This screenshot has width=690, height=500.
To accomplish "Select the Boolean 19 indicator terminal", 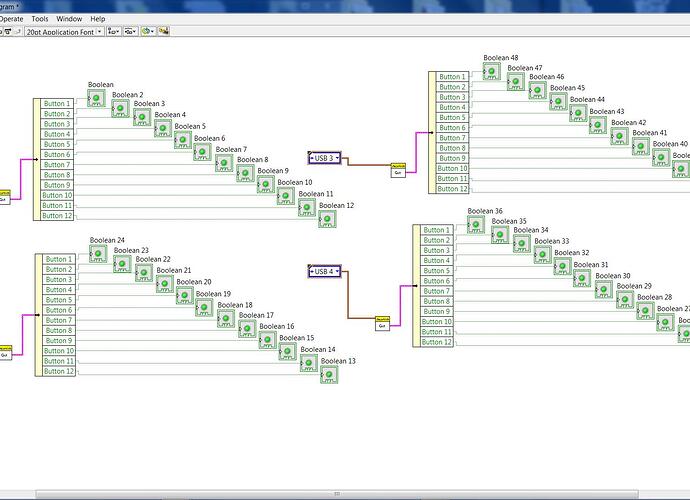I will tap(204, 308).
